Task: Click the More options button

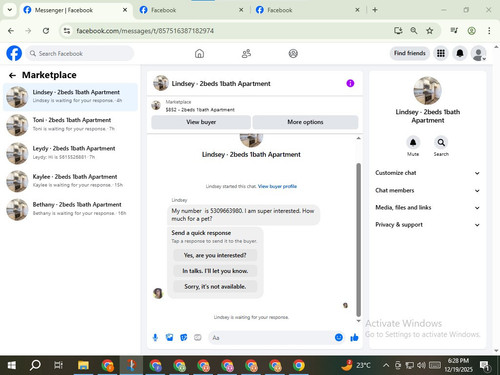Action: pos(305,122)
